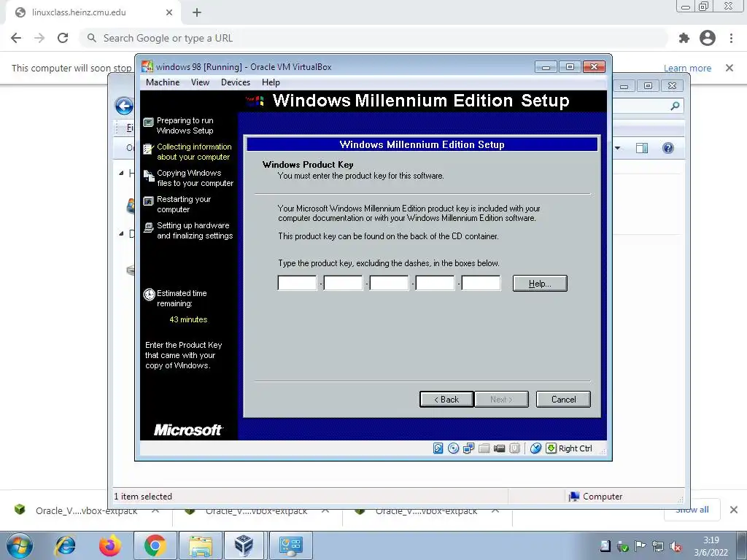Click the VirtualBox window title icon
This screenshot has height=560, width=747.
[x=147, y=66]
